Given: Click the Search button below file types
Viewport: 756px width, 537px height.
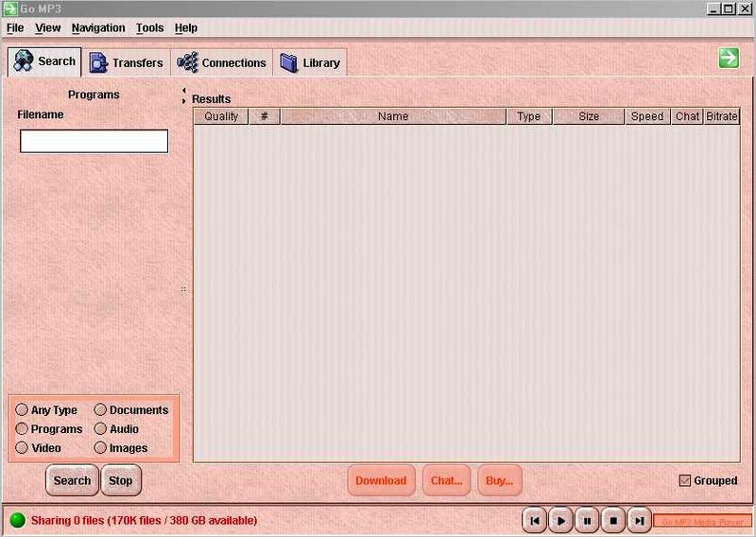Looking at the screenshot, I should pos(73,480).
